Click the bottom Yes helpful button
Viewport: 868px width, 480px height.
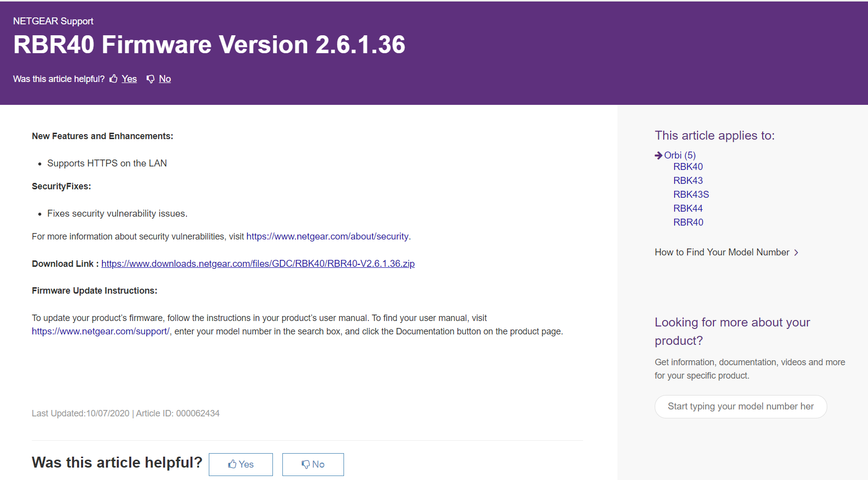(x=241, y=465)
